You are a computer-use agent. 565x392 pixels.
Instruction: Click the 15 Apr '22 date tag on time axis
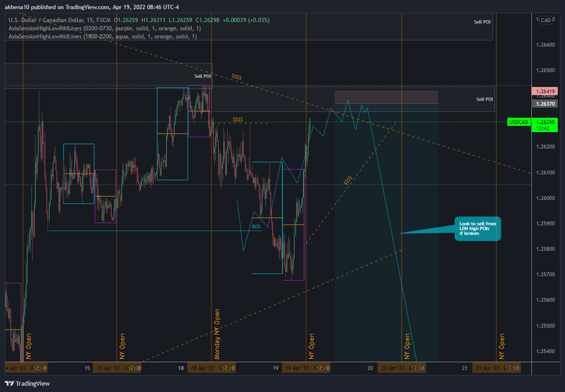(117, 368)
